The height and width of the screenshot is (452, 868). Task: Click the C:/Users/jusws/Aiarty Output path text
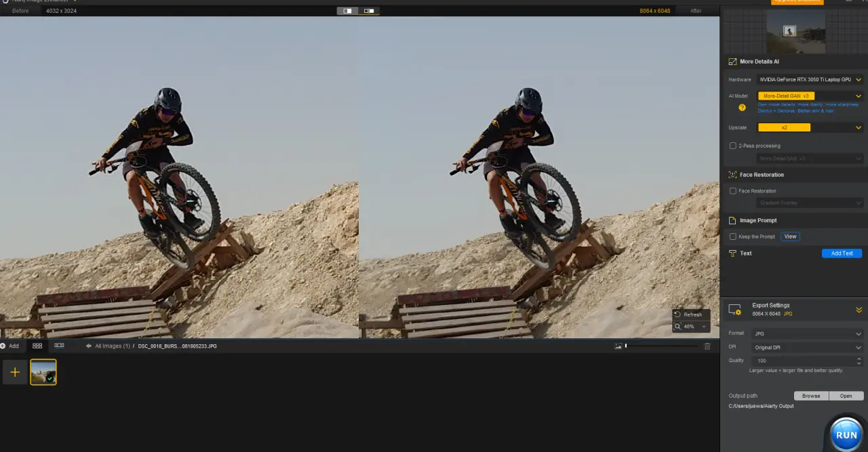[761, 406]
